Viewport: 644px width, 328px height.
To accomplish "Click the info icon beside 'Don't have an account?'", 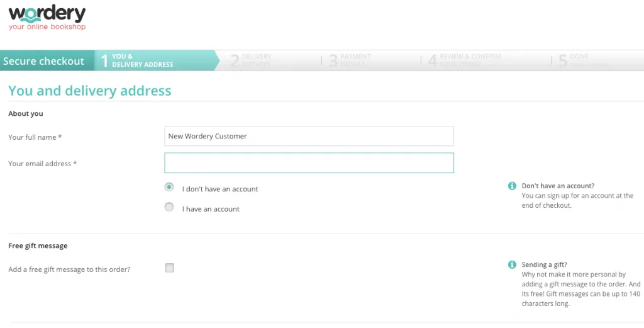I will 512,186.
